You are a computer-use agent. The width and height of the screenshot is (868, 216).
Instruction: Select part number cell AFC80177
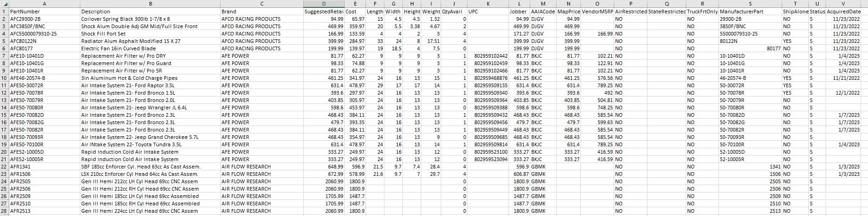(44, 48)
